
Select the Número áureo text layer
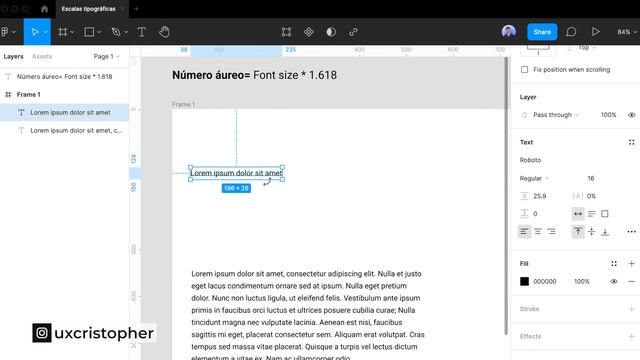click(x=64, y=76)
